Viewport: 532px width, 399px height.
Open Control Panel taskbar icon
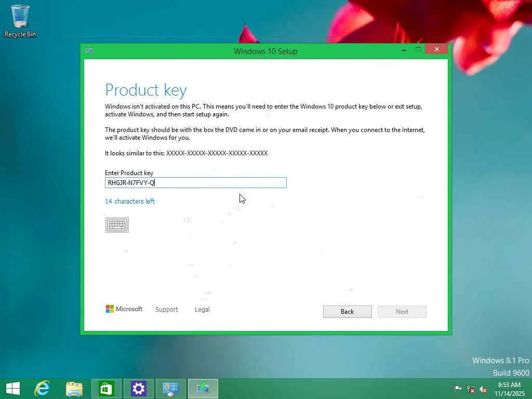click(170, 389)
